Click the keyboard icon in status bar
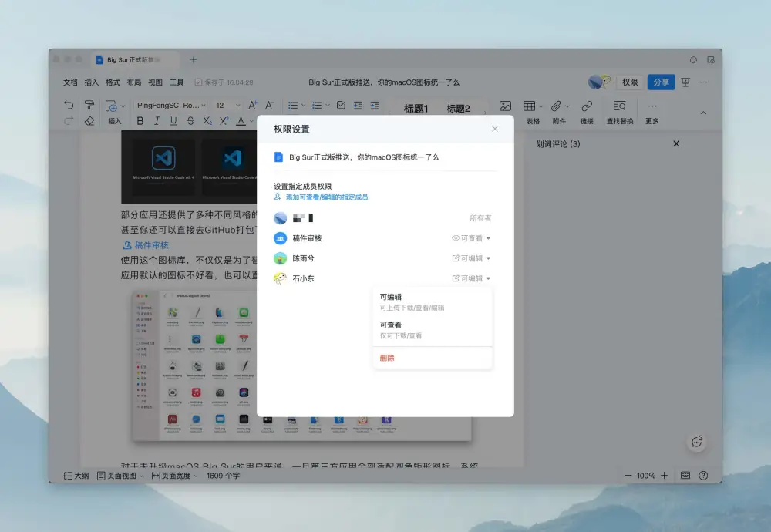Image resolution: width=771 pixels, height=532 pixels. (685, 476)
